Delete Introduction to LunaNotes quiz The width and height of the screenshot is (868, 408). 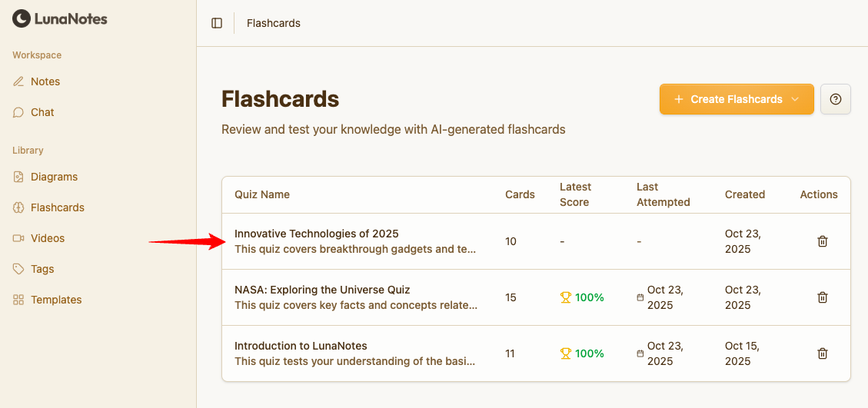click(822, 353)
